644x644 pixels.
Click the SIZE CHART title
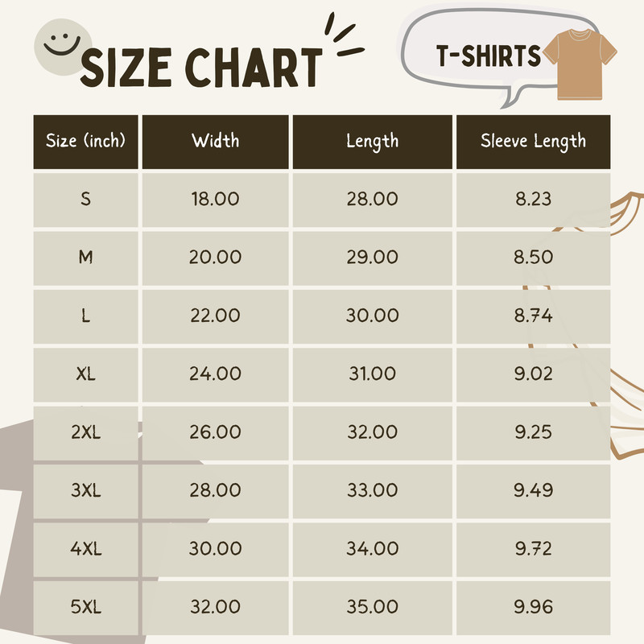[200, 69]
